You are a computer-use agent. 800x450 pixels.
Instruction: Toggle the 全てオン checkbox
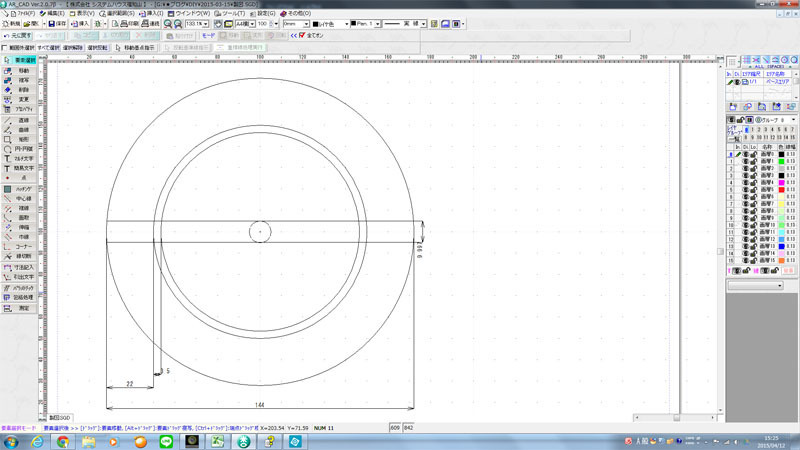click(302, 35)
